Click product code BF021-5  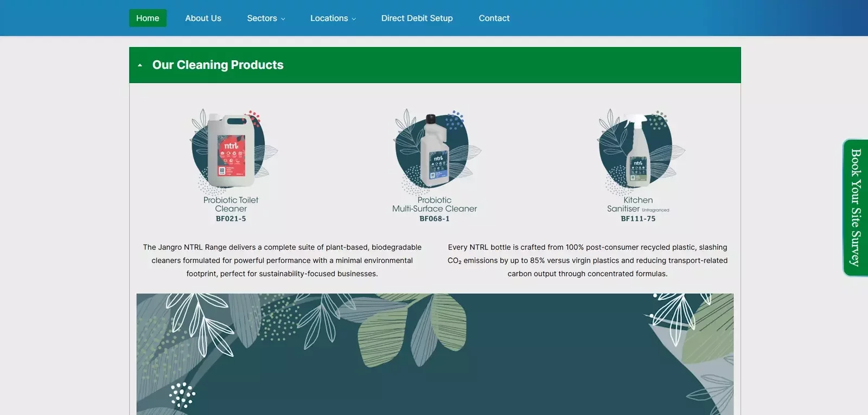coord(231,219)
